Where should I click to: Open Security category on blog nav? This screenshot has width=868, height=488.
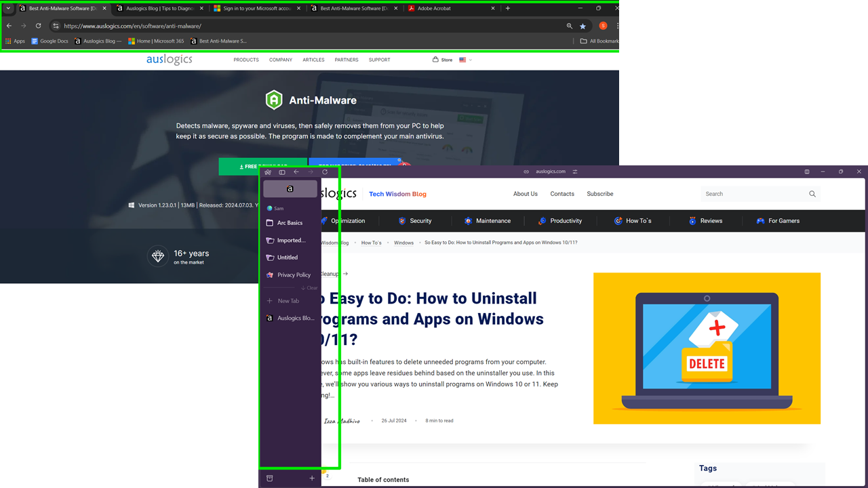pyautogui.click(x=415, y=221)
